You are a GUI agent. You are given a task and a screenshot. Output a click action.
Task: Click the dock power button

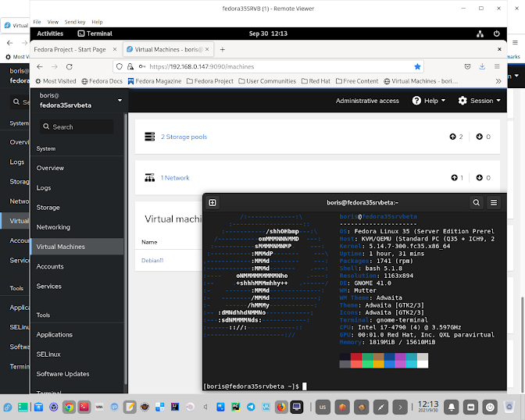[x=490, y=407]
